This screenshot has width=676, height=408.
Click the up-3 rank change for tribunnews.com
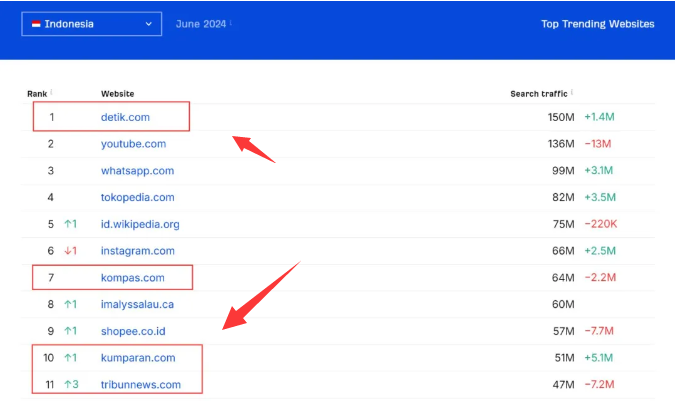pos(72,384)
